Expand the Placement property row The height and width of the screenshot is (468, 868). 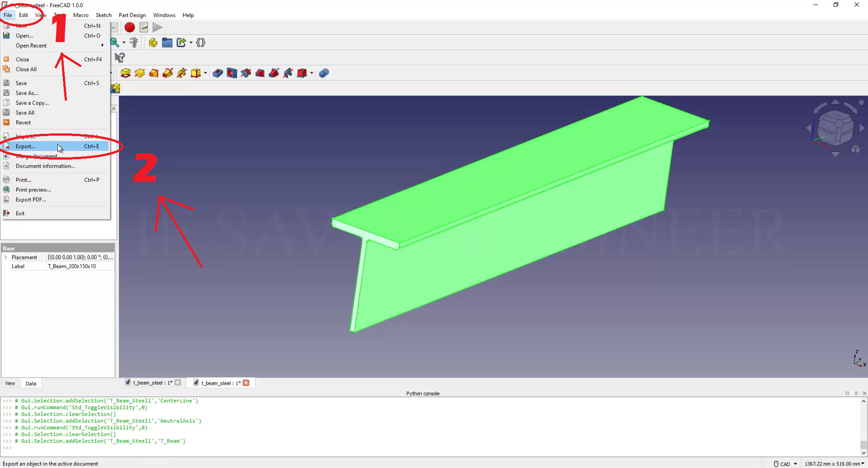point(6,257)
